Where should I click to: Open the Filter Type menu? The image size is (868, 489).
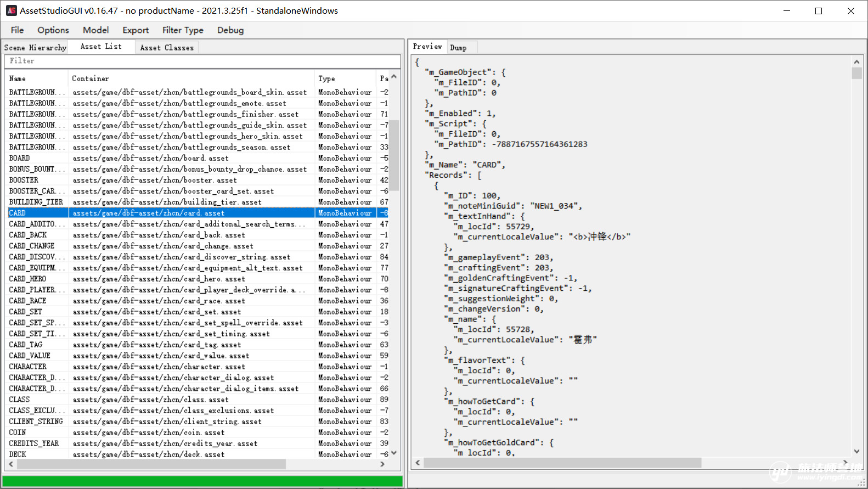(x=183, y=30)
